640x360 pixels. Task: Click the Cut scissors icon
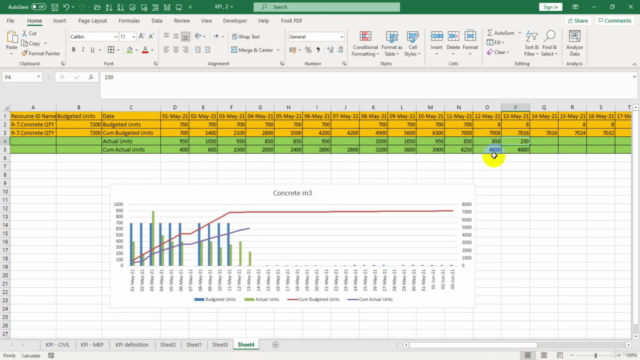click(x=24, y=33)
